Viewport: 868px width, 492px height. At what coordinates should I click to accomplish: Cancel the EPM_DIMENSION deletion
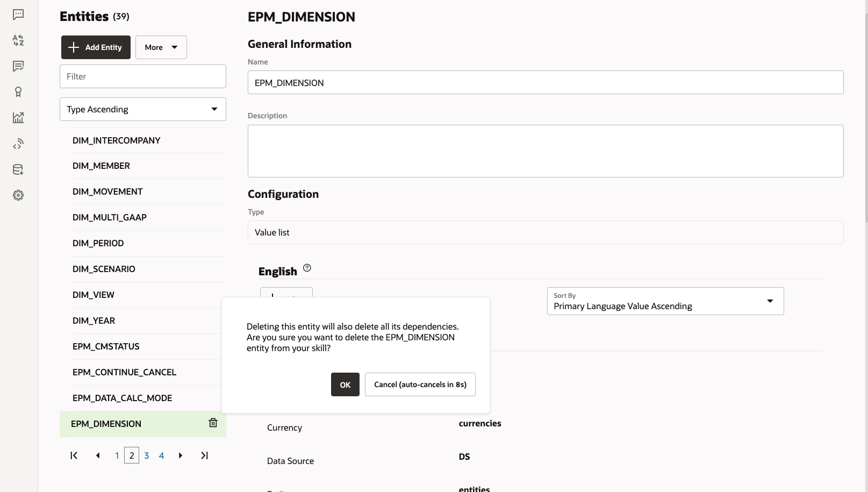420,384
